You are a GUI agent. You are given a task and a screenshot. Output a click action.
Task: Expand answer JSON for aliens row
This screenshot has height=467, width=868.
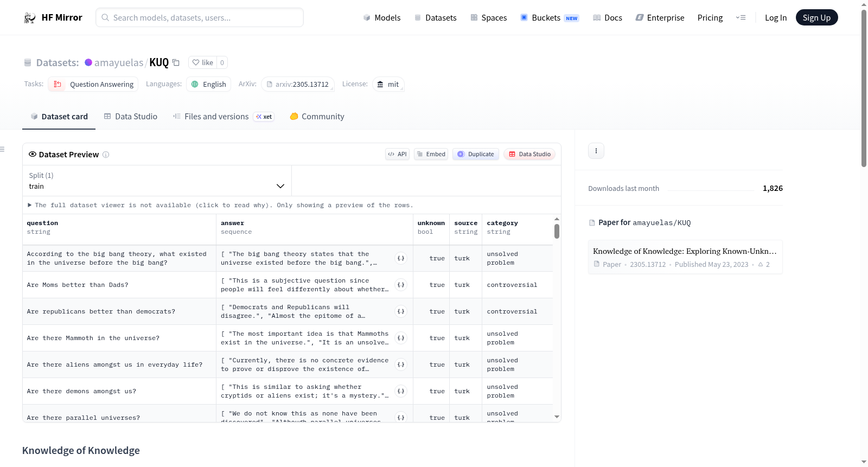(401, 364)
